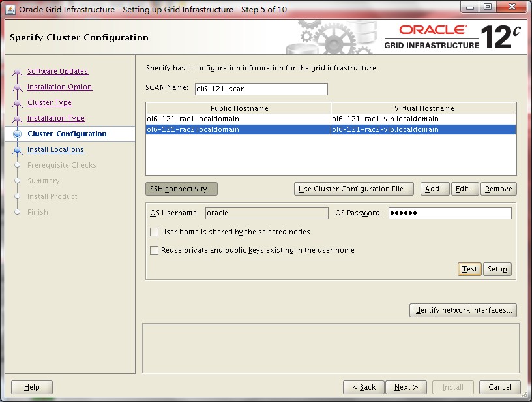Minimize the installer window
The height and width of the screenshot is (402, 532).
(470, 7)
